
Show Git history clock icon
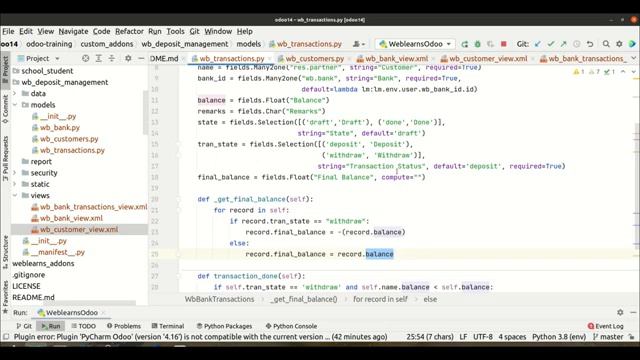577,44
